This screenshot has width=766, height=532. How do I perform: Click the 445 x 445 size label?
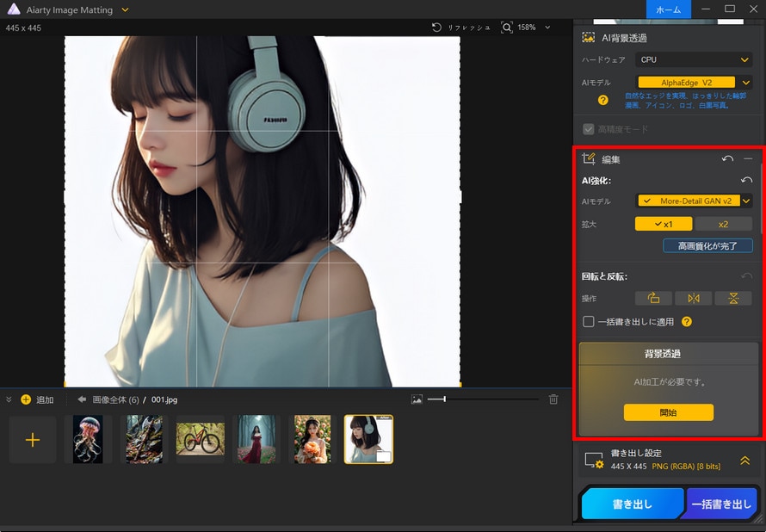click(23, 28)
